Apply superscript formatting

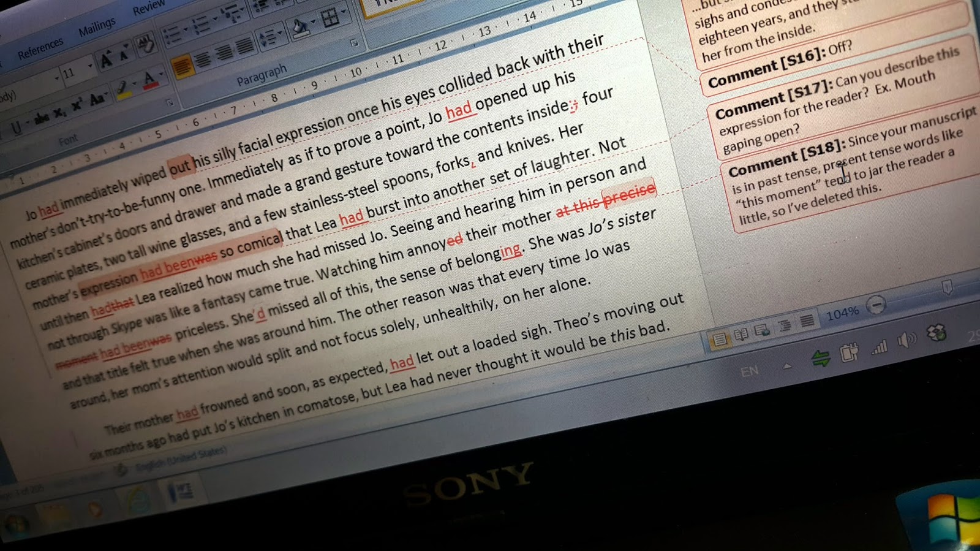tap(77, 105)
